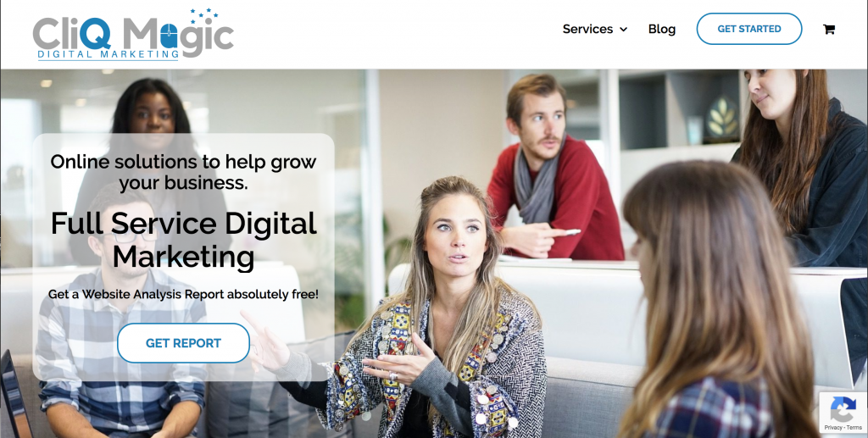Select the Full Service Digital Marketing heading
The height and width of the screenshot is (438, 868).
(x=183, y=240)
